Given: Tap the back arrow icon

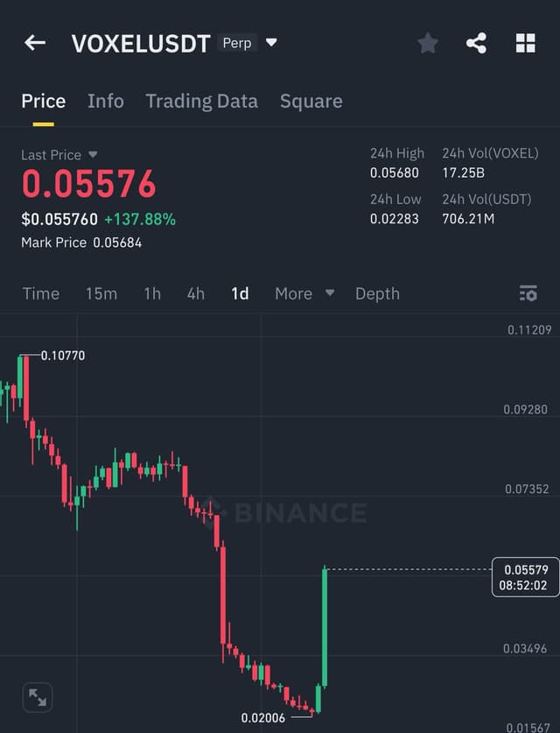Looking at the screenshot, I should pos(35,43).
